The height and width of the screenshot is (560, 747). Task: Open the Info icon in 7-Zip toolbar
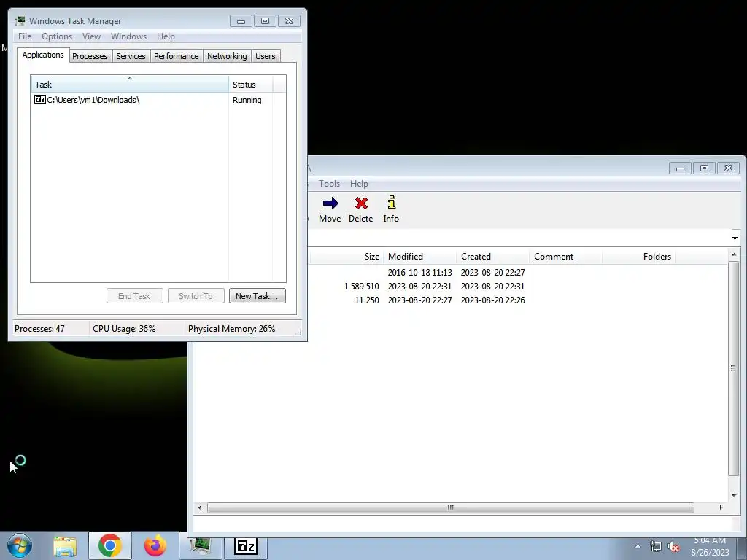[391, 203]
